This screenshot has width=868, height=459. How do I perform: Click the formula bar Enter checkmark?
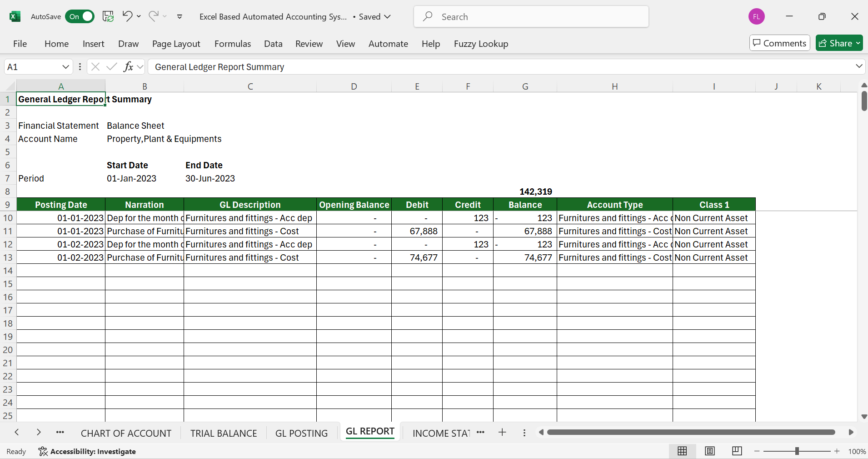pos(112,67)
